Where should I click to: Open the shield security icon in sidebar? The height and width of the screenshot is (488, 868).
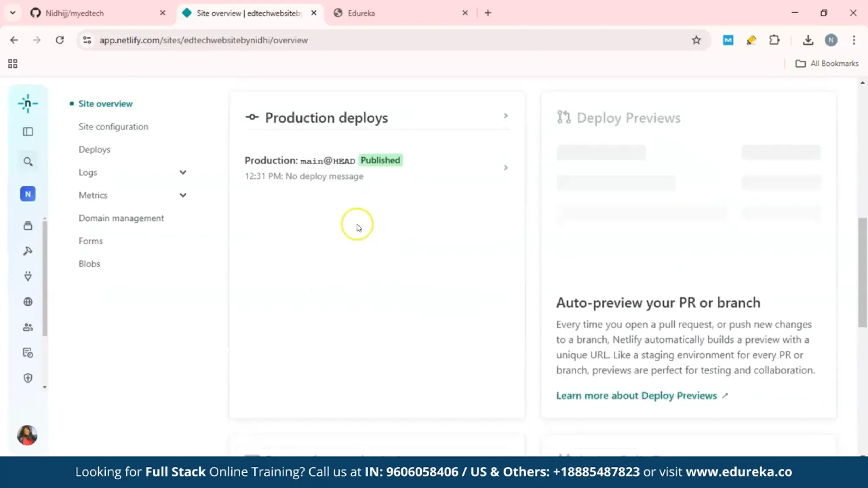coord(28,378)
